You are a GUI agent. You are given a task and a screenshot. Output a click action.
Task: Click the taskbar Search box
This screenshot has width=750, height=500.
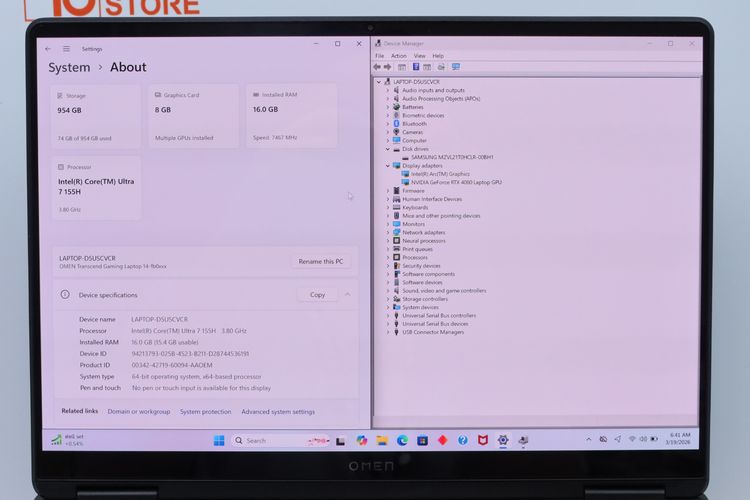tap(281, 441)
